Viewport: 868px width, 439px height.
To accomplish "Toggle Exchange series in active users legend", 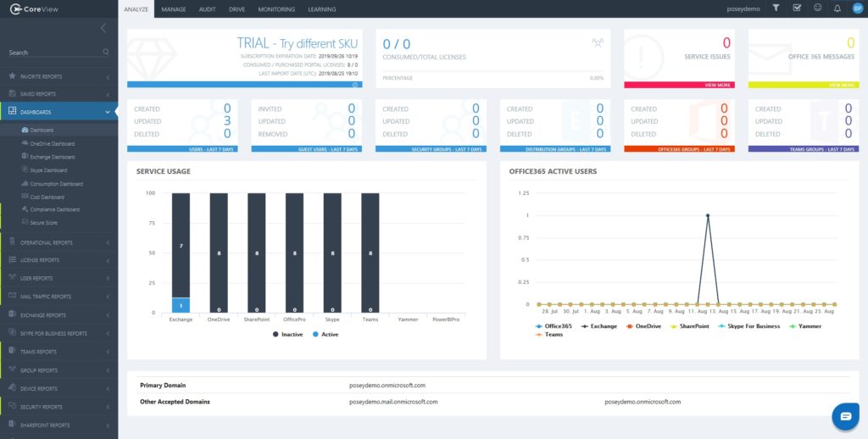I will tap(599, 326).
